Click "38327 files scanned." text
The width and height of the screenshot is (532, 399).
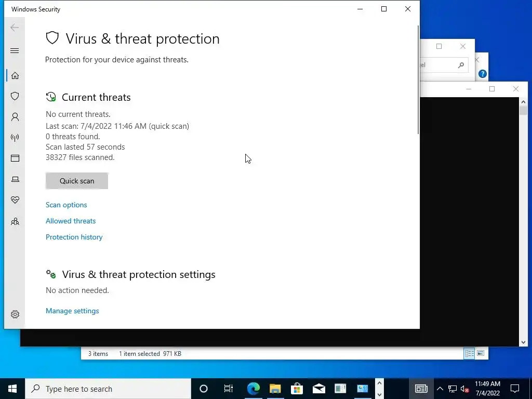pyautogui.click(x=80, y=157)
